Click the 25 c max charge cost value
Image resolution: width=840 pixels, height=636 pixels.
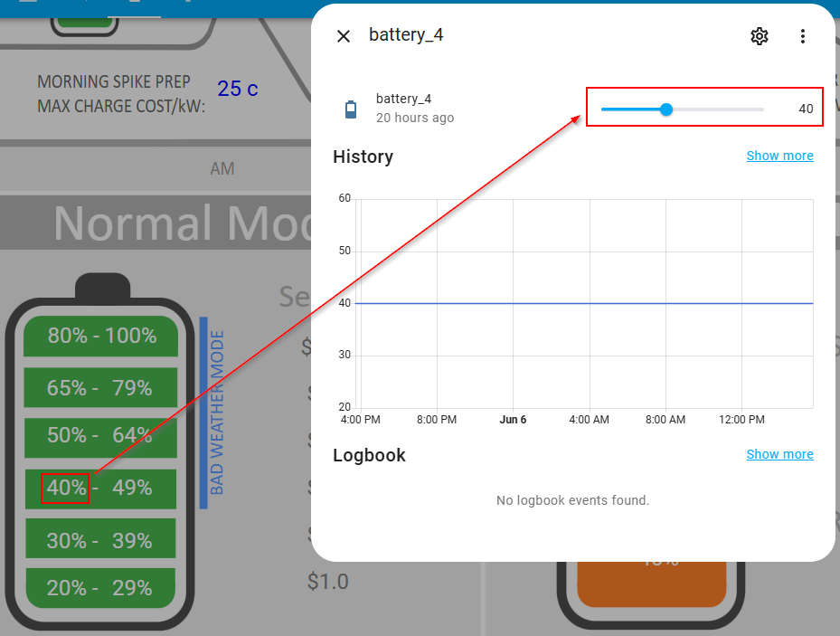click(x=237, y=89)
